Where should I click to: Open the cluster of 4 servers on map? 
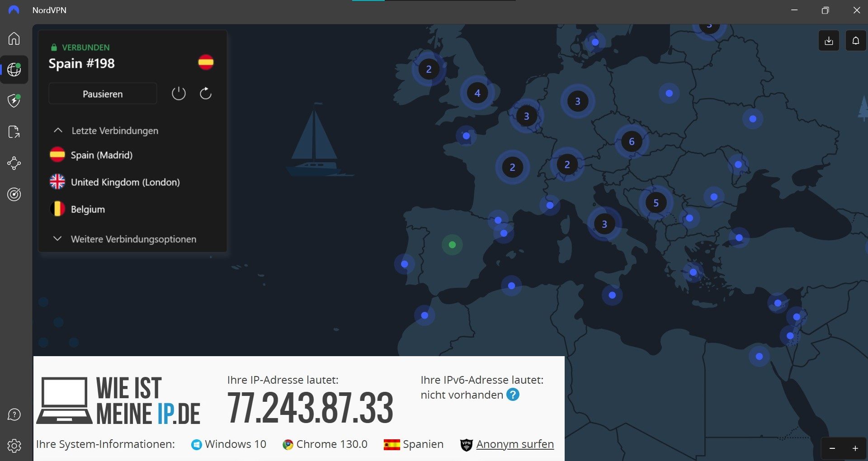477,93
